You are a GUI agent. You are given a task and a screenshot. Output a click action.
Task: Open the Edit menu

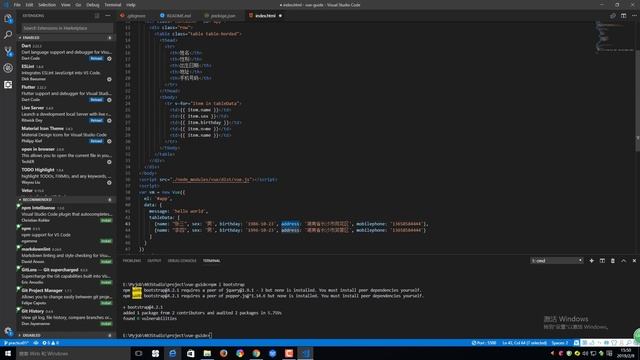pyautogui.click(x=29, y=5)
